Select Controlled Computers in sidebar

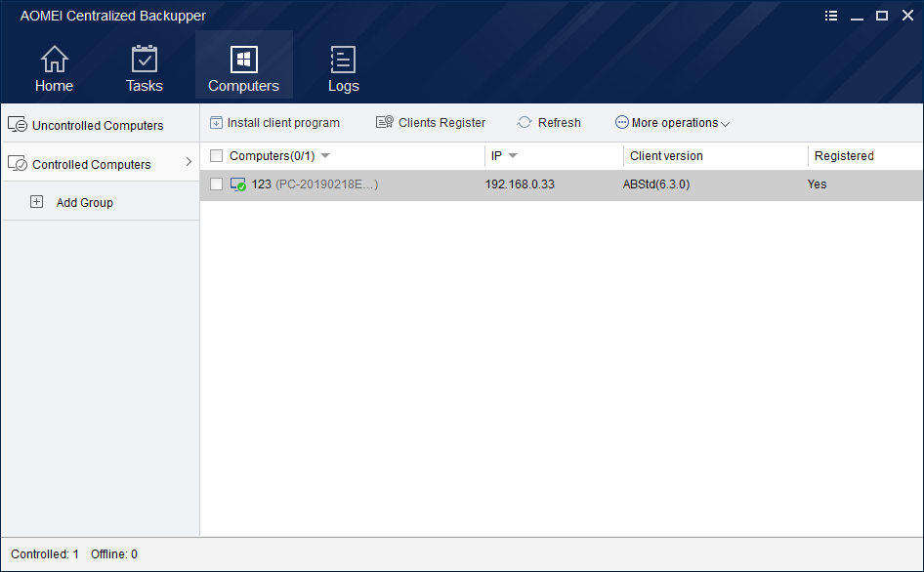101,163
